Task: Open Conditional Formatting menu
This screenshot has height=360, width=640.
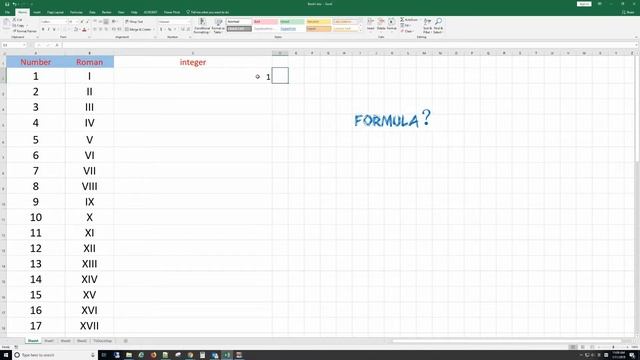Action: [202, 26]
